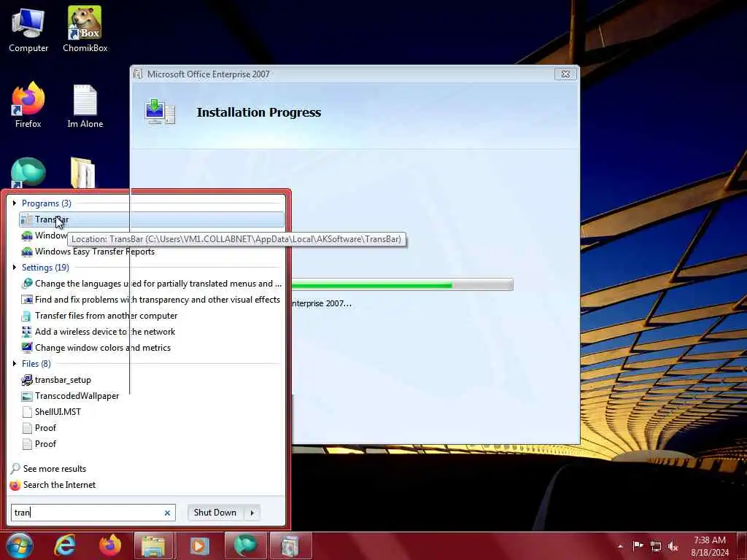The height and width of the screenshot is (560, 747).
Task: Click the See more results link
Action: tap(54, 469)
